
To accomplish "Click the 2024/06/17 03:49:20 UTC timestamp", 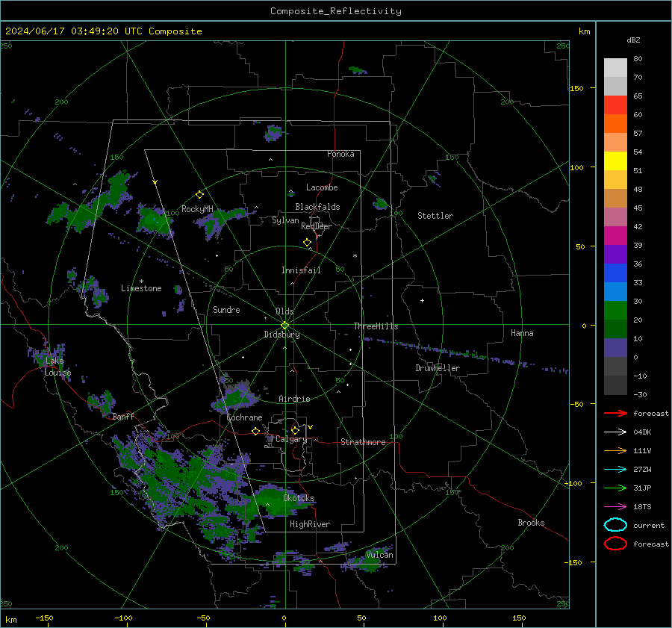I will coord(74,31).
